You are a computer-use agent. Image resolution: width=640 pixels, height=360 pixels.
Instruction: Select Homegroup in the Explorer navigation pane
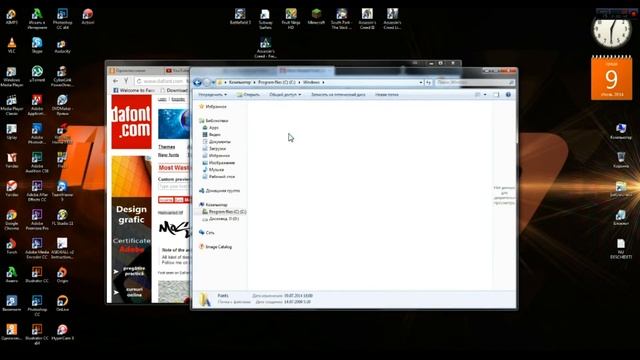click(x=220, y=191)
